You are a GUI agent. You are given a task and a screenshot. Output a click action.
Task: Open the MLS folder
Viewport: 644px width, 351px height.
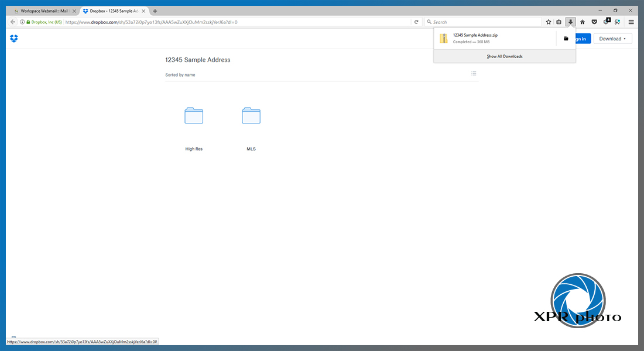coord(251,116)
